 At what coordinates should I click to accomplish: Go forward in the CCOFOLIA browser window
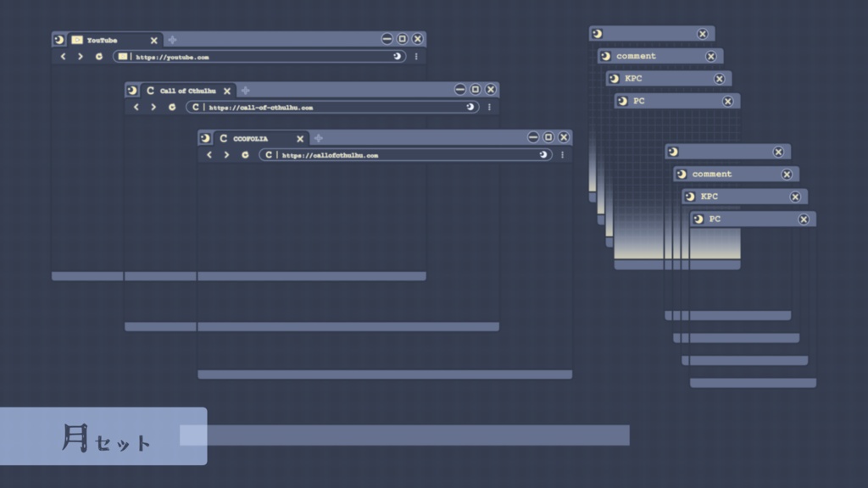tap(226, 155)
